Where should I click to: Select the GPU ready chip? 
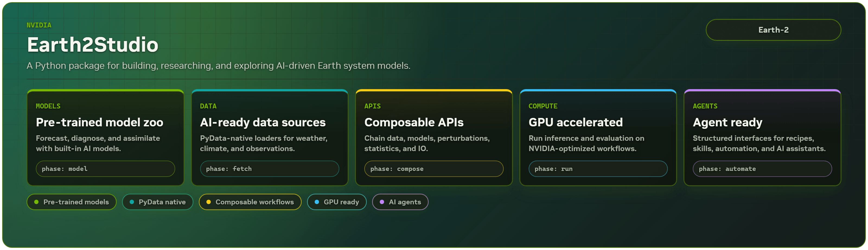coord(337,202)
